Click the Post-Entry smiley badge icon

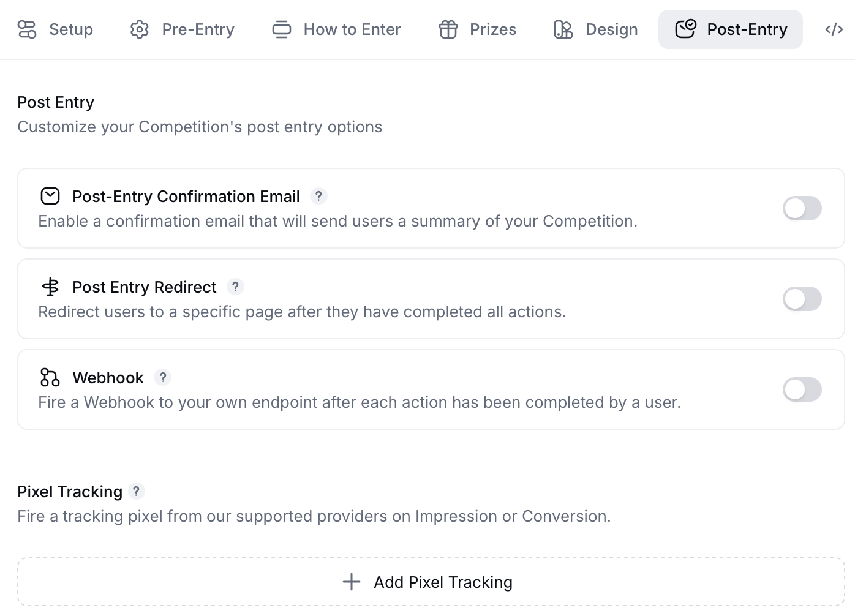684,28
